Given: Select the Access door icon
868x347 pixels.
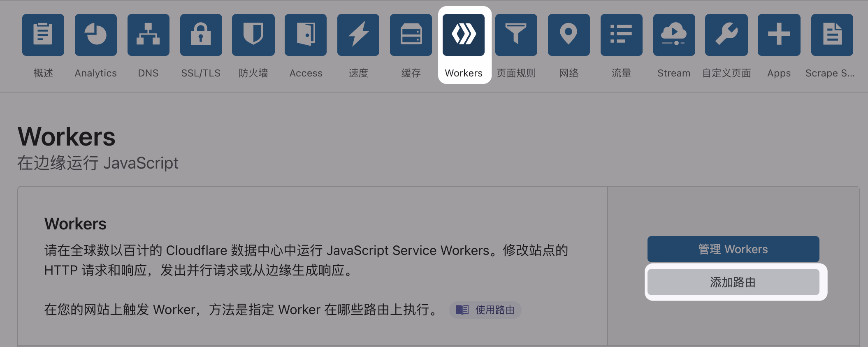Looking at the screenshot, I should (306, 35).
